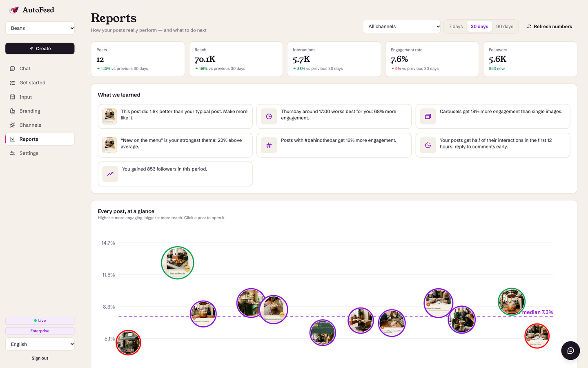This screenshot has width=588, height=368.
Task: Open the green-ringed coffee post near the median label
Action: (x=512, y=302)
